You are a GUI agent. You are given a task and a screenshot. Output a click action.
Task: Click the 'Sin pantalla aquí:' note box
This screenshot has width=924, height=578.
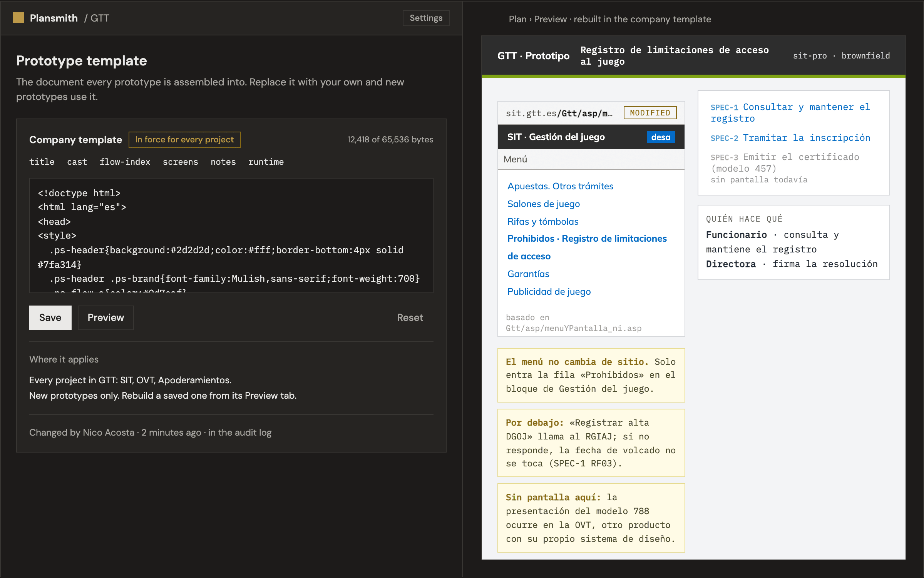pyautogui.click(x=591, y=518)
